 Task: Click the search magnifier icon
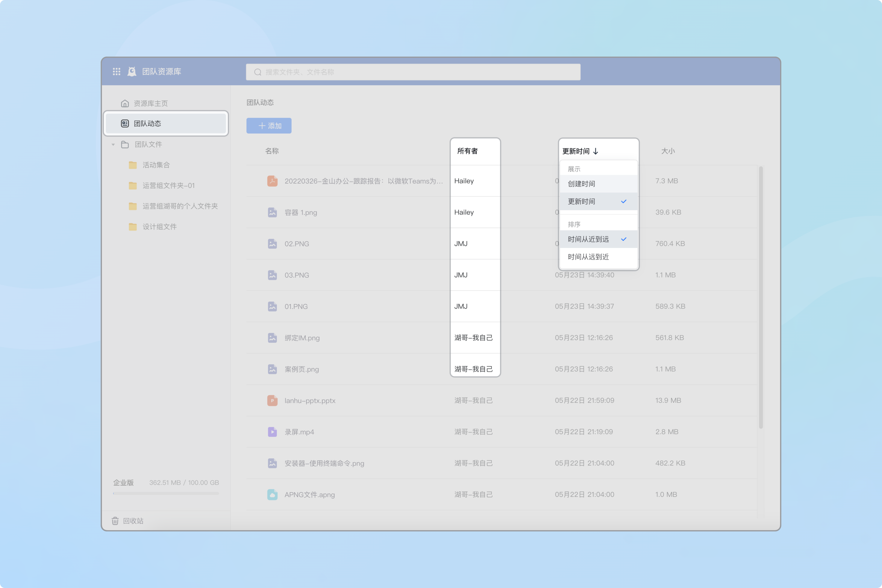[258, 72]
